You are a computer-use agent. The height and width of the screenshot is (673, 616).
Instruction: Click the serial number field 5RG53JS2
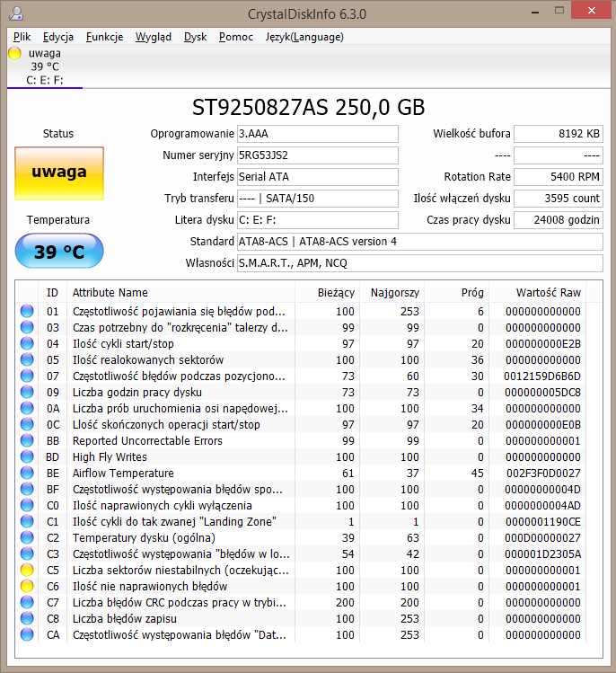click(317, 155)
